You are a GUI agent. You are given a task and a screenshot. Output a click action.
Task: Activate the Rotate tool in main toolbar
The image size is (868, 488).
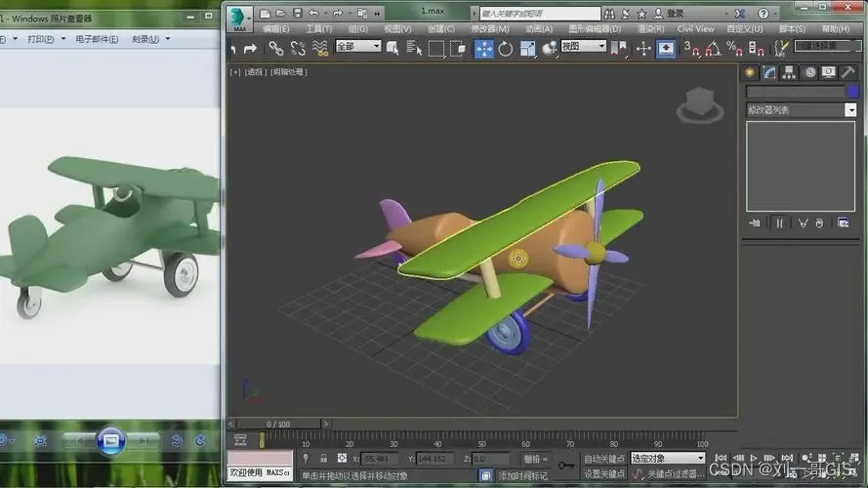pos(506,49)
